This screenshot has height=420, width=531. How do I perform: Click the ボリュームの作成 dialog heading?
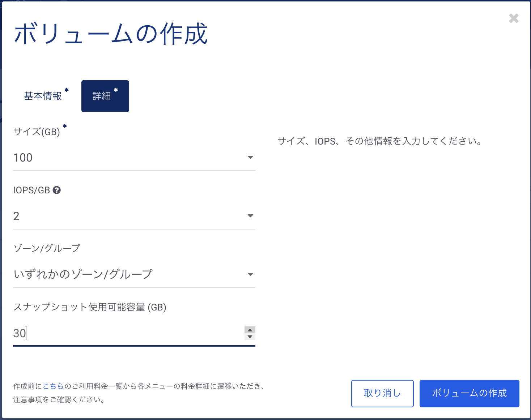(111, 34)
